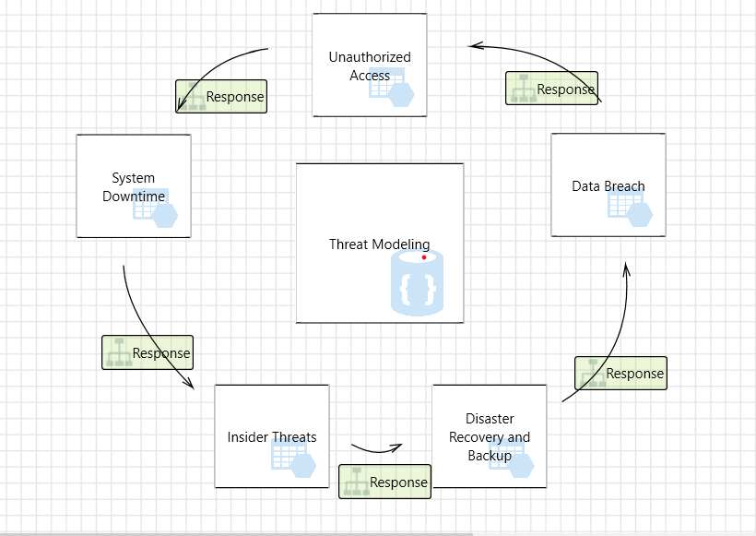
Task: Select the arrow from Insider Threats to Disaster Recovery
Action: click(377, 451)
